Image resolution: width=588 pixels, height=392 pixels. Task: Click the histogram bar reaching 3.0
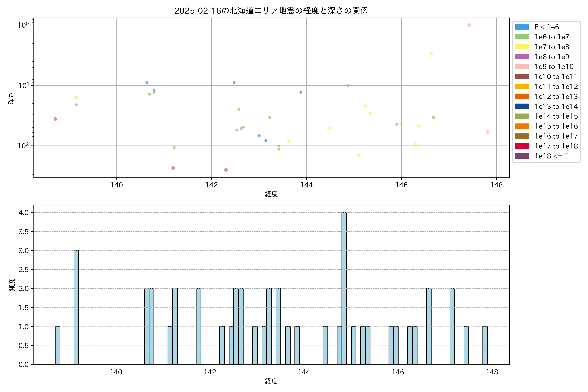tap(76, 307)
